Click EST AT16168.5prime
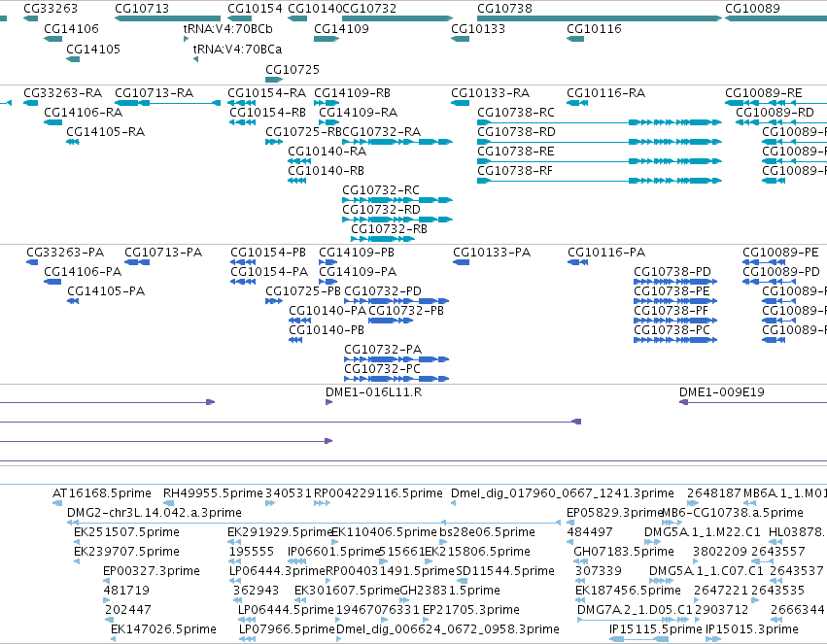The width and height of the screenshot is (827, 644). (x=102, y=493)
